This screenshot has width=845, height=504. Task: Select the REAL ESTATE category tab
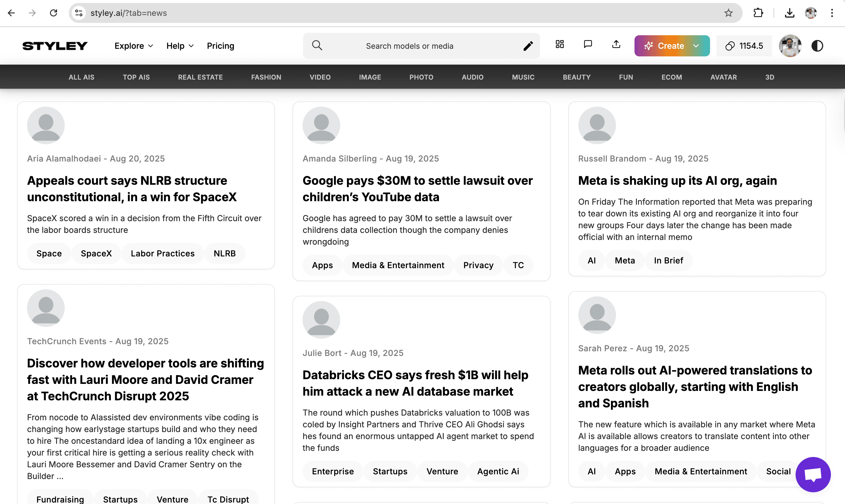(200, 77)
